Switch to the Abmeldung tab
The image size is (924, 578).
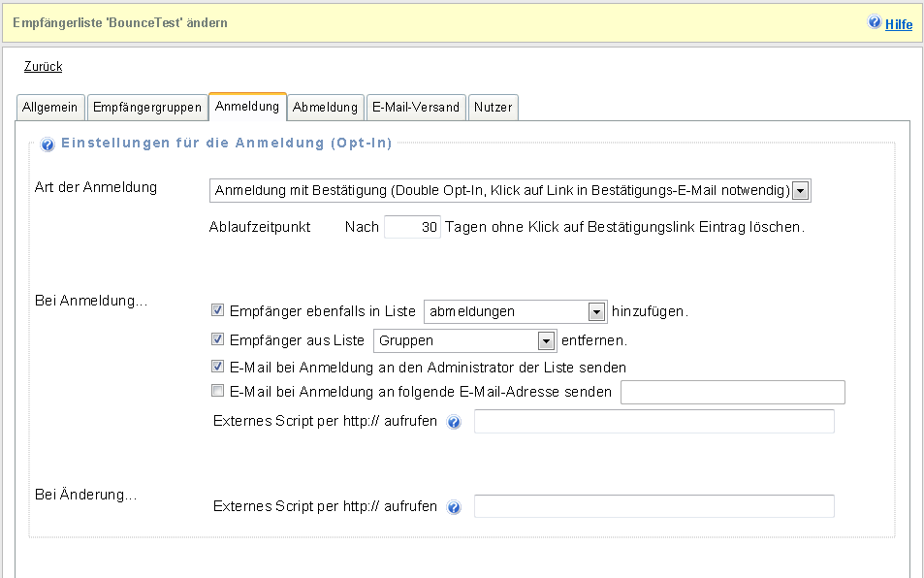326,108
